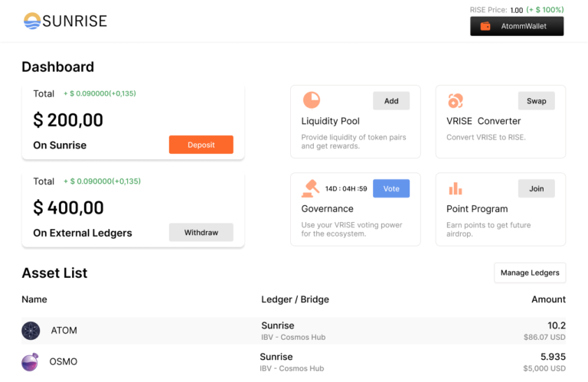Click the orange Deposit button
Screen dimensions: 588x382
201,145
